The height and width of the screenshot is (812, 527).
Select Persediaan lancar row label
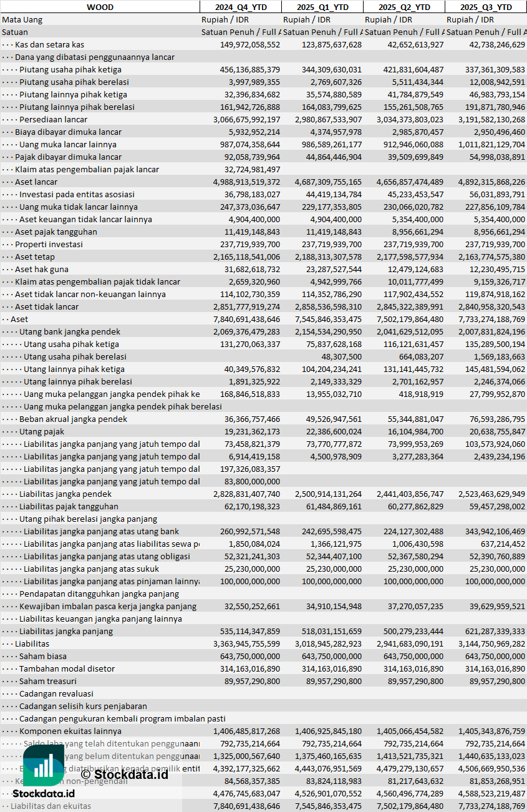coord(53,119)
